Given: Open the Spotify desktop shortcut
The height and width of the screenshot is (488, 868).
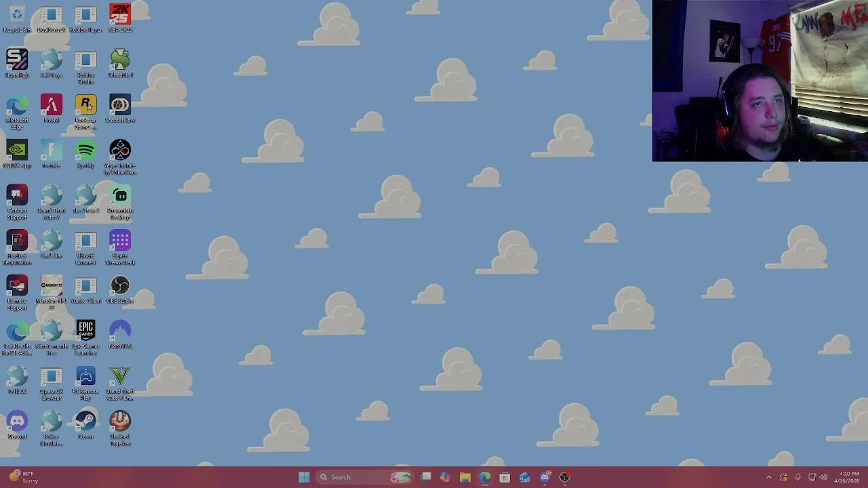Looking at the screenshot, I should 85,155.
